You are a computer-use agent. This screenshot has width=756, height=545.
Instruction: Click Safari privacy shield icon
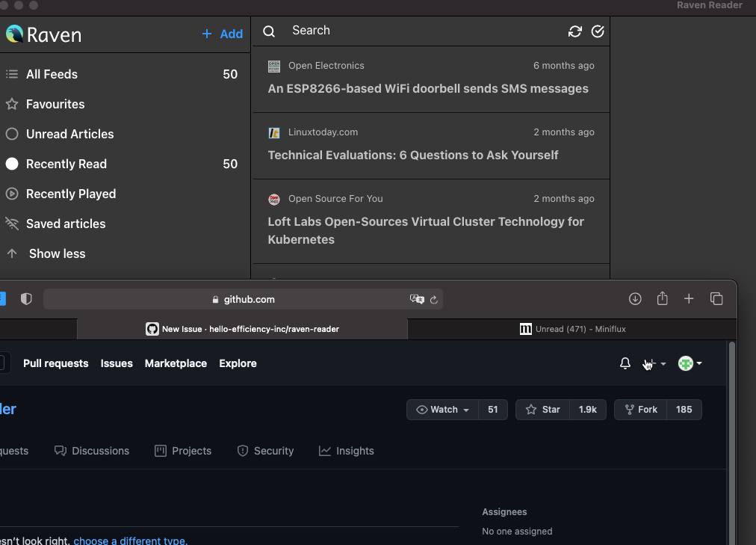(26, 299)
